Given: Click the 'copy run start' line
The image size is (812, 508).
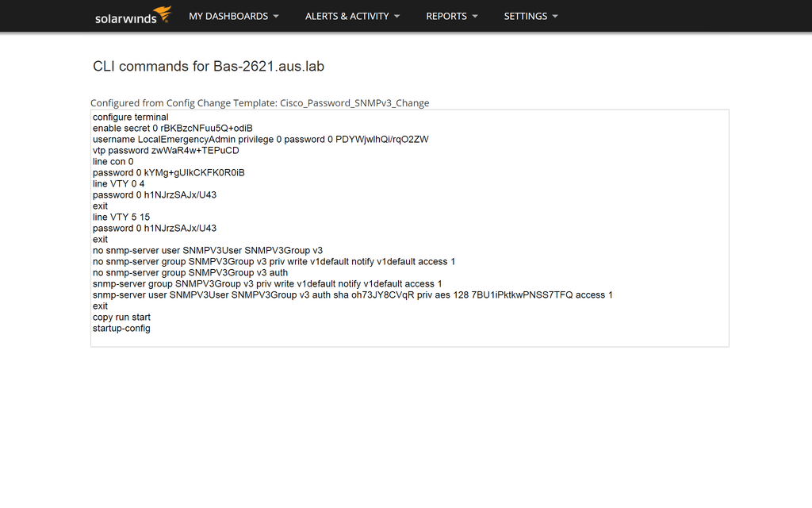Looking at the screenshot, I should point(121,317).
